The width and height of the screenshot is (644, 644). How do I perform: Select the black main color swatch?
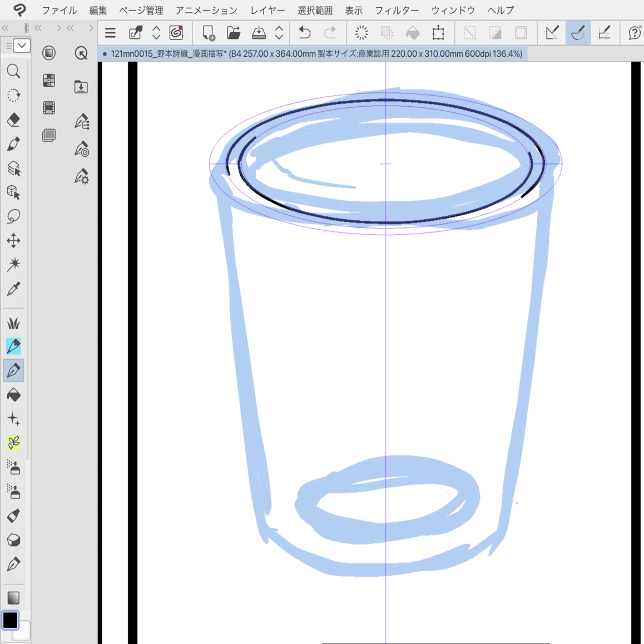[x=10, y=620]
